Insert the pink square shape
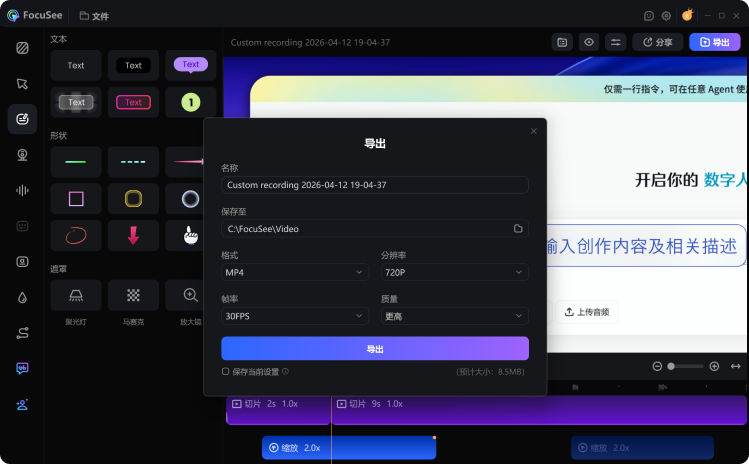Viewport: 749px width, 464px height. (76, 199)
